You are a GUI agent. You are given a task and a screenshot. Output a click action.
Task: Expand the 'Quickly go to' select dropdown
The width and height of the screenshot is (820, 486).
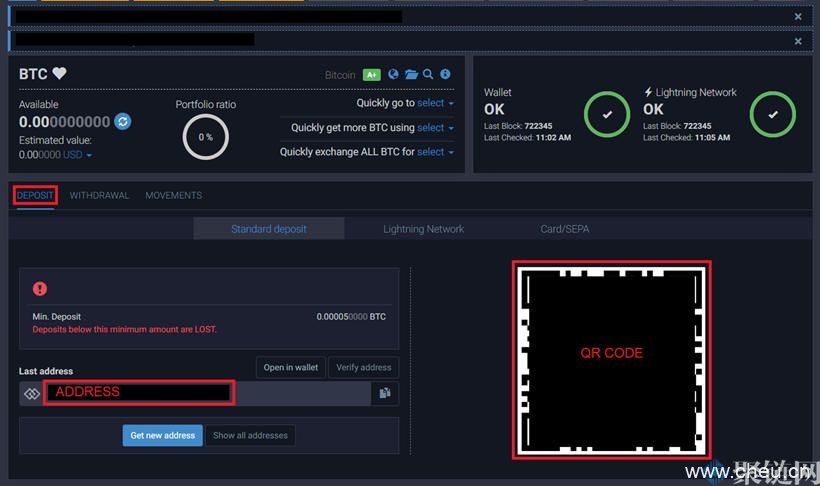coord(435,103)
